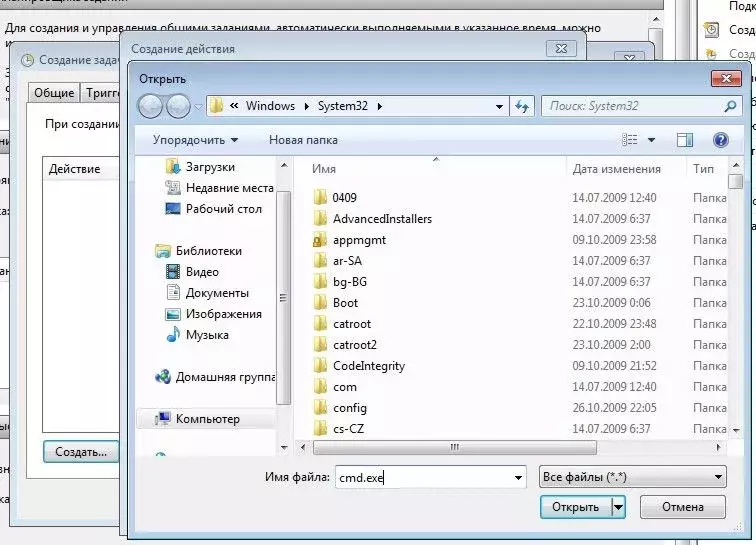Screen dimensions: 756x545
Task: Expand the Открыть split-button arrow
Action: [619, 507]
